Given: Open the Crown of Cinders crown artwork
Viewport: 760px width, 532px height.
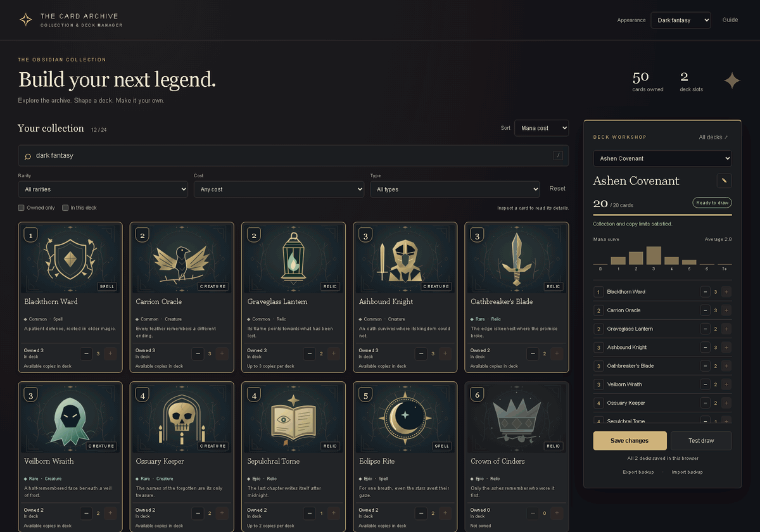Looking at the screenshot, I should tap(516, 418).
